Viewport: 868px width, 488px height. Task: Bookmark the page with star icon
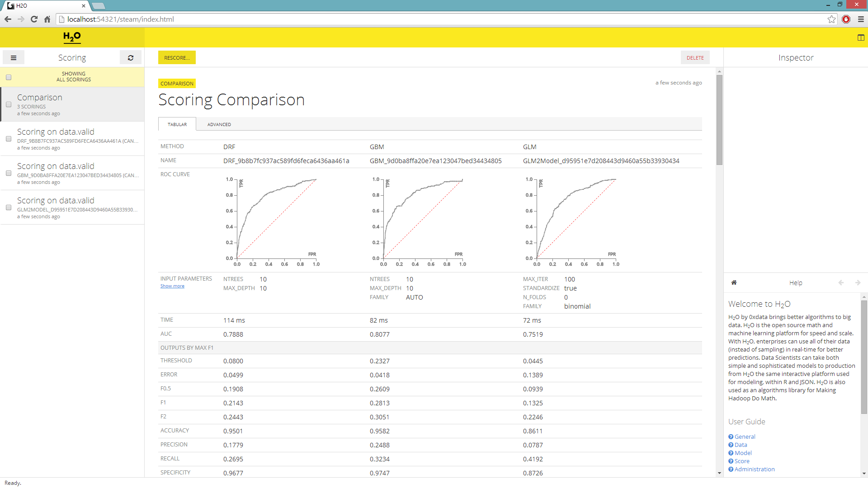pos(831,19)
